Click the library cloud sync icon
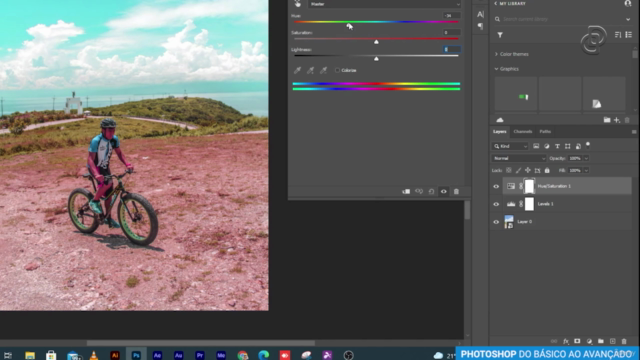640x360 pixels. (x=500, y=120)
